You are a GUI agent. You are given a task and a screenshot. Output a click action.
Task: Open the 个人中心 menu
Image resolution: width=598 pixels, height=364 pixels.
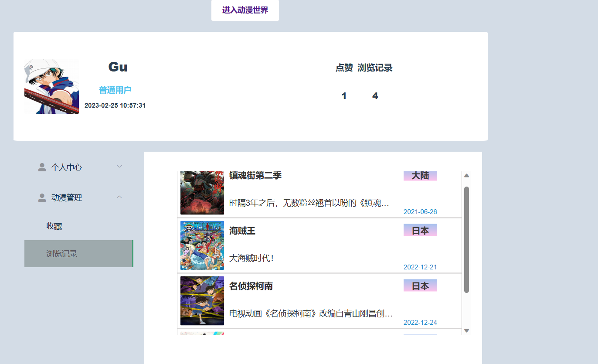79,167
